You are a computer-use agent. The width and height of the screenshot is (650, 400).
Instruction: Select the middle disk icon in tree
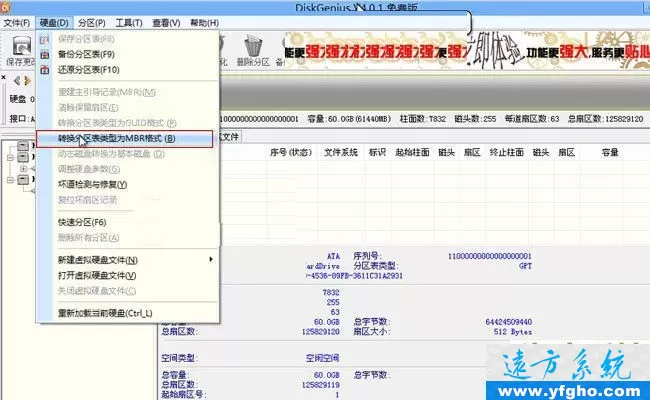(23, 157)
